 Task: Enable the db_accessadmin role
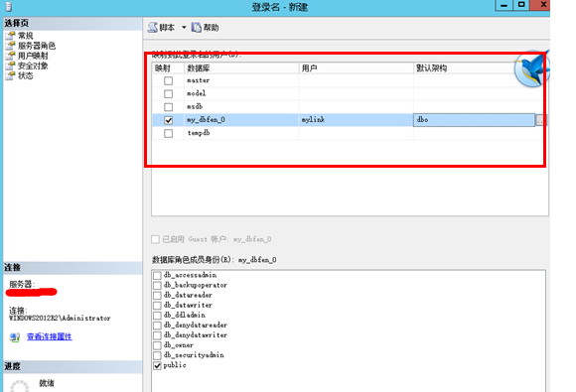point(157,275)
